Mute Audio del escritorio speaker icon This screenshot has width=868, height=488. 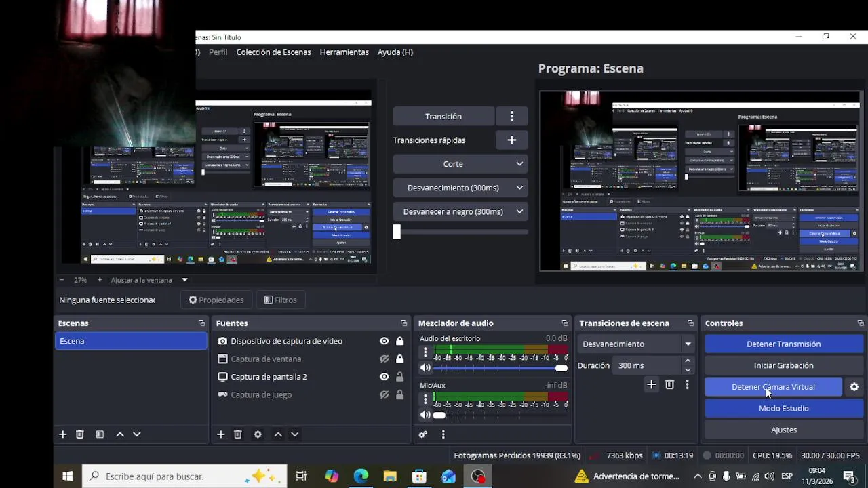coord(425,368)
